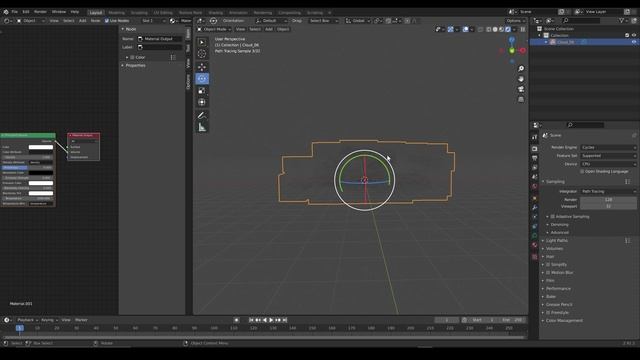Toggle visibility eye of Collection in outliner

[x=634, y=36]
